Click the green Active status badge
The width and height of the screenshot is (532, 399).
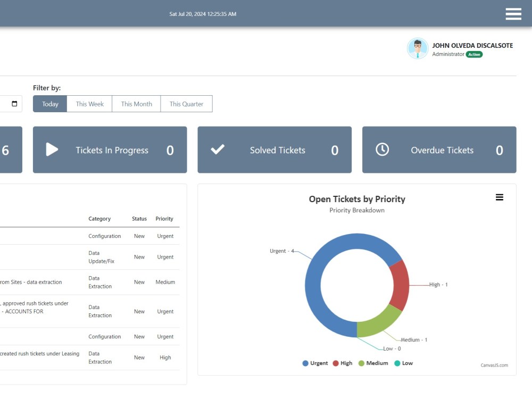tap(474, 54)
